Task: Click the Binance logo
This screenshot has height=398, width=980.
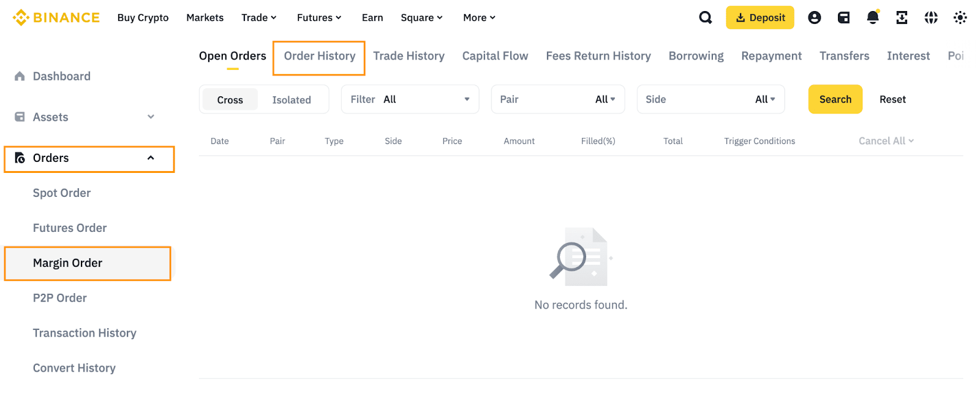Action: [56, 18]
